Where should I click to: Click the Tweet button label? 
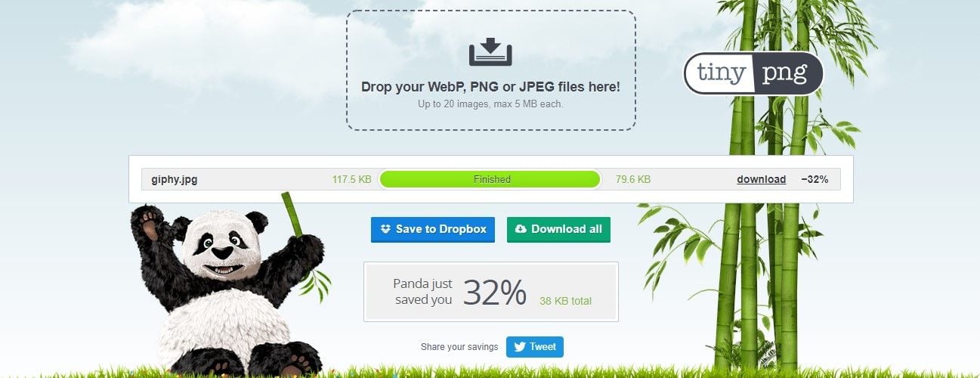coord(543,347)
